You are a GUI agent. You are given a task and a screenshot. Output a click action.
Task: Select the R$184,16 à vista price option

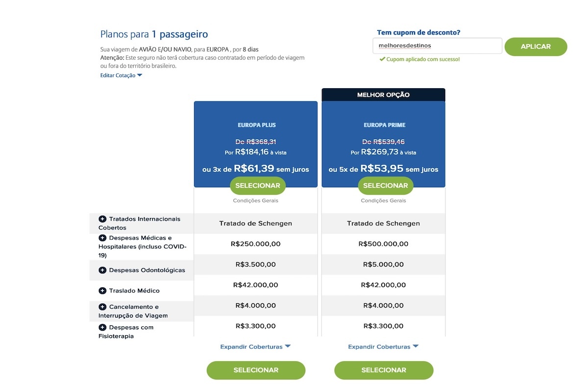click(255, 152)
